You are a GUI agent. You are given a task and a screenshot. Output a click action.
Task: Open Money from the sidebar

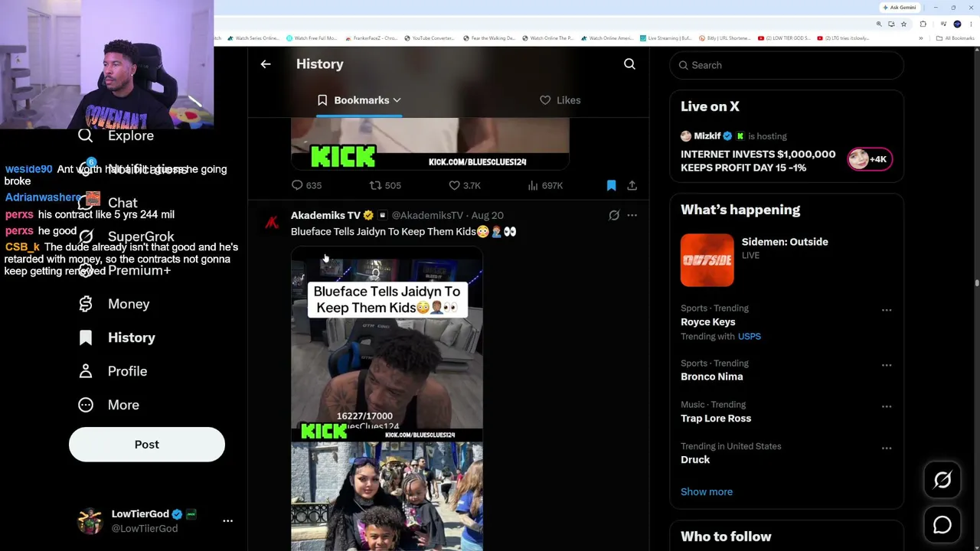click(x=129, y=304)
